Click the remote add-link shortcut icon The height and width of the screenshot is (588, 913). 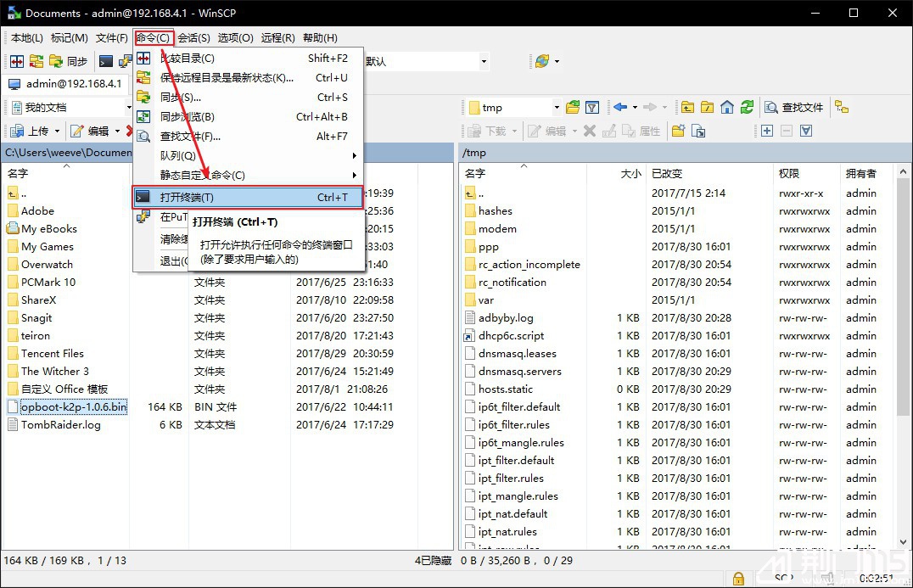click(x=698, y=131)
